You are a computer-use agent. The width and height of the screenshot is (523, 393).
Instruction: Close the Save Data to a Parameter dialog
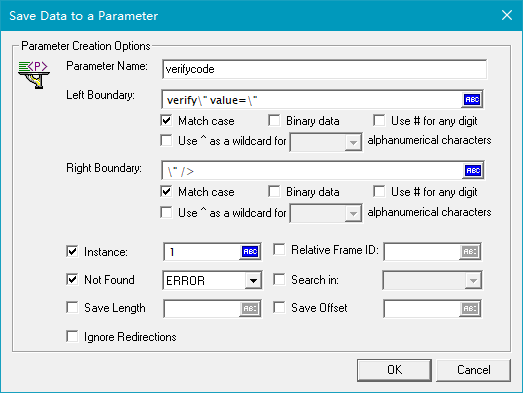pyautogui.click(x=507, y=15)
